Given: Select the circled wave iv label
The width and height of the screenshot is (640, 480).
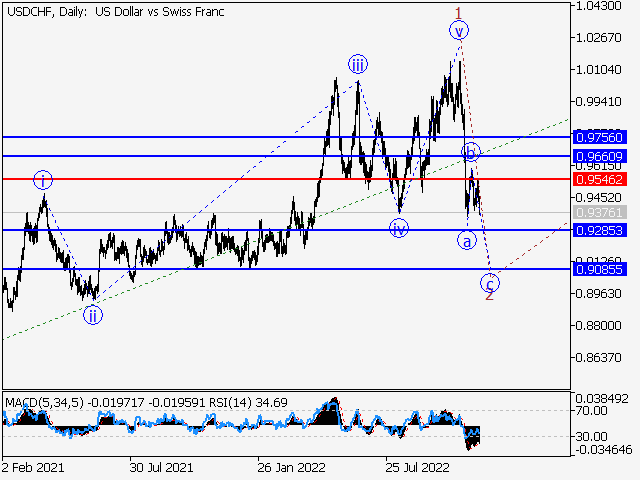Looking at the screenshot, I should [x=399, y=229].
